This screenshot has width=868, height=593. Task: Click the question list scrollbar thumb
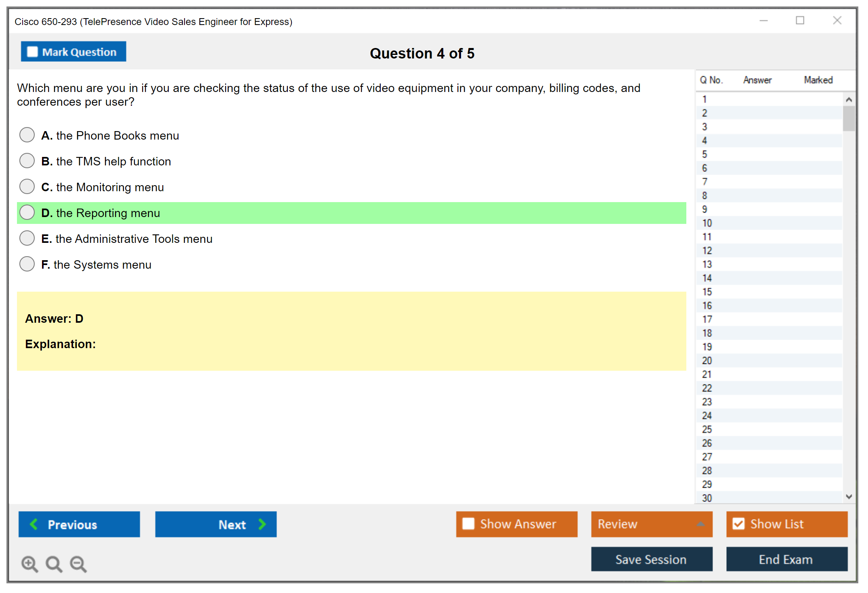[x=849, y=118]
